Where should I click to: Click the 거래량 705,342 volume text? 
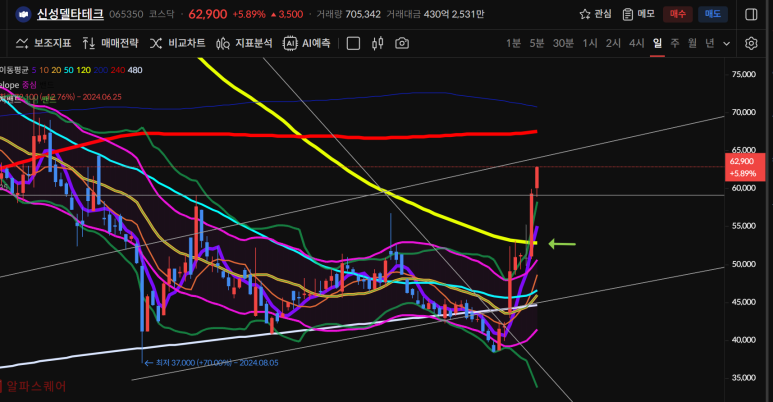(x=349, y=14)
